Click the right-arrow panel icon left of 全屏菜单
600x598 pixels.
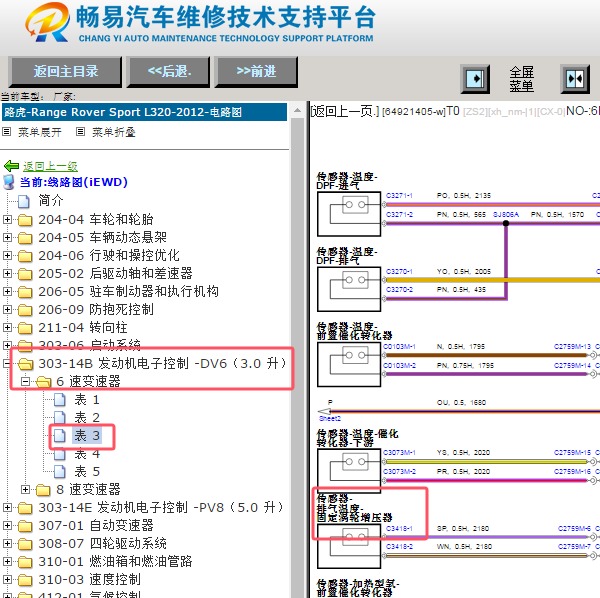tap(475, 79)
